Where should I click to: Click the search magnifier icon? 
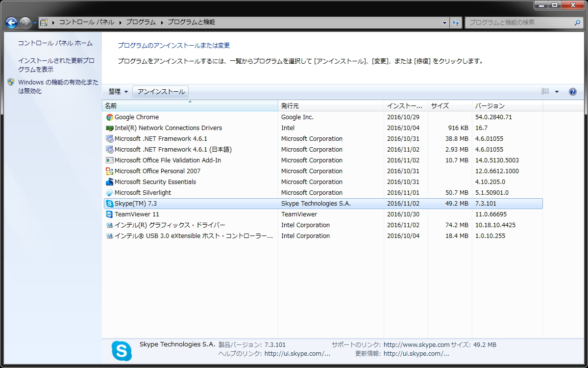click(x=577, y=23)
